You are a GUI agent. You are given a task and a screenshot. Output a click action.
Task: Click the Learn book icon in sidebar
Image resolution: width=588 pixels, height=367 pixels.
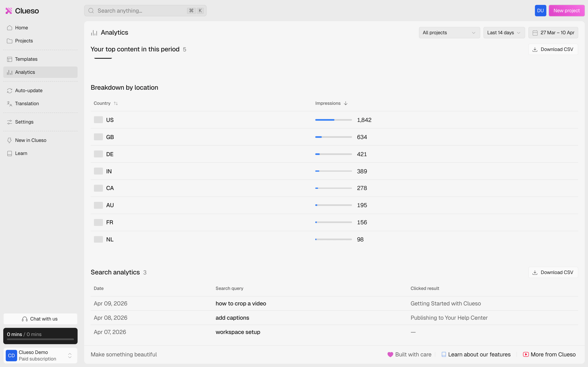pyautogui.click(x=9, y=153)
